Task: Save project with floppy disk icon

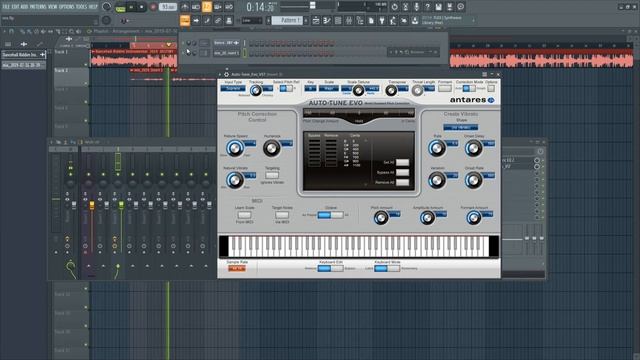Action: point(438,7)
